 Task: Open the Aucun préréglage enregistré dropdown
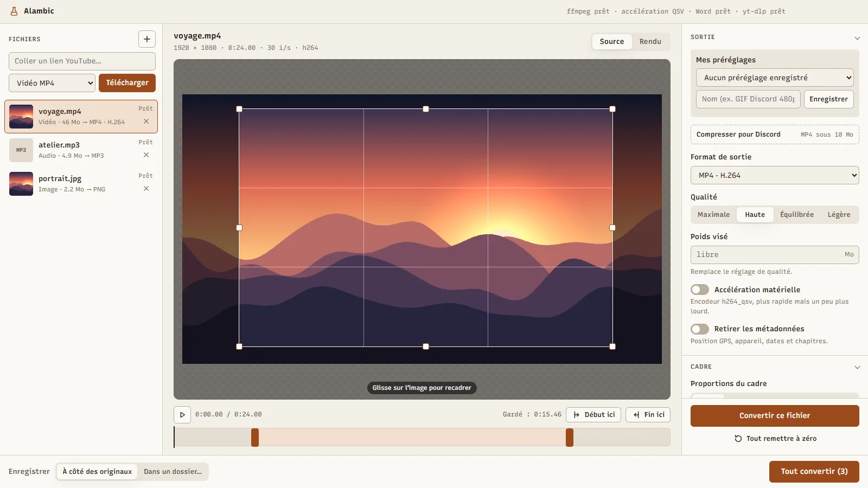[x=775, y=78]
